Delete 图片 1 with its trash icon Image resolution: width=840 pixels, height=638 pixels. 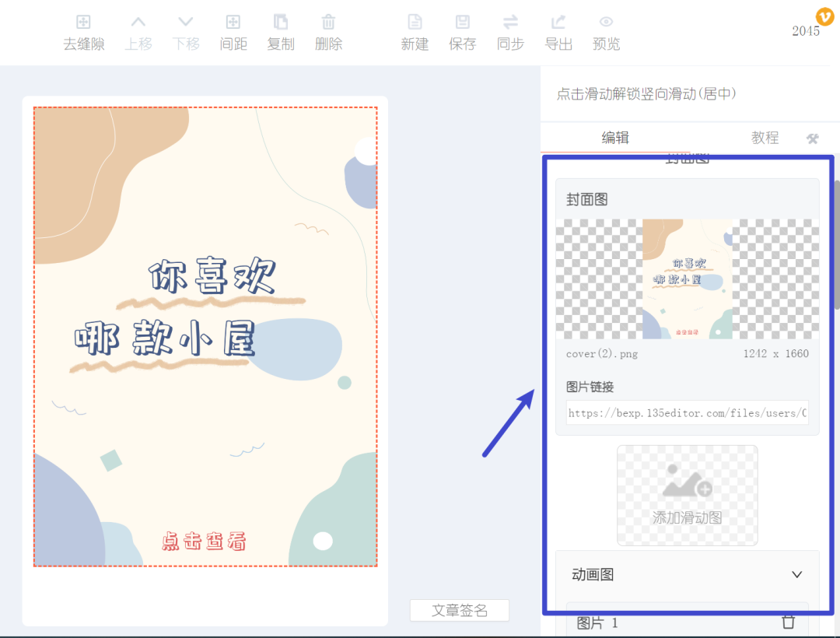point(788,622)
